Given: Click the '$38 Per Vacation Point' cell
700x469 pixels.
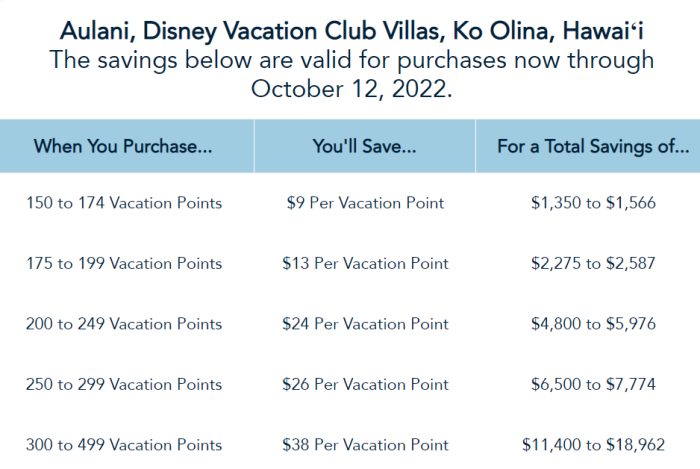Looking at the screenshot, I should click(x=365, y=445).
